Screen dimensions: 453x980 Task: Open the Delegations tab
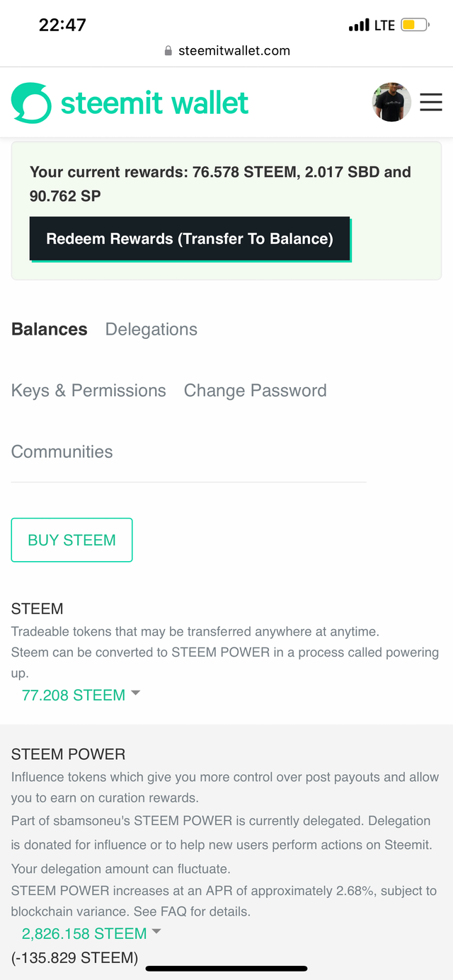(x=151, y=329)
